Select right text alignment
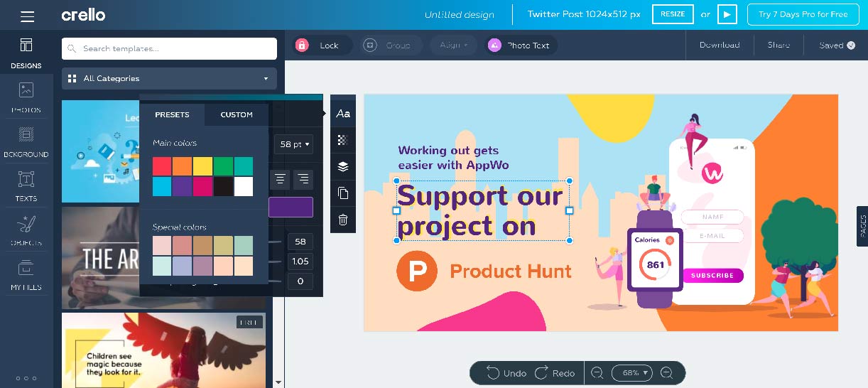 click(303, 179)
